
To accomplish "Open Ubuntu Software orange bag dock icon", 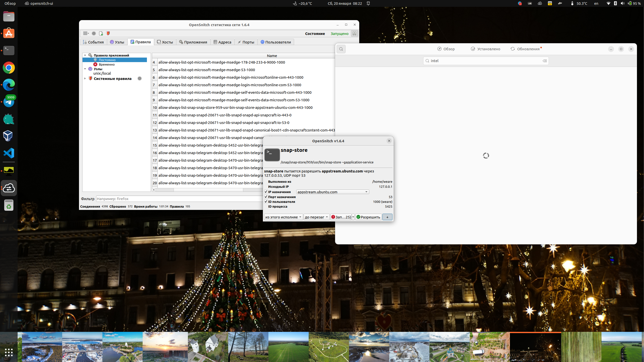I will coord(9,33).
